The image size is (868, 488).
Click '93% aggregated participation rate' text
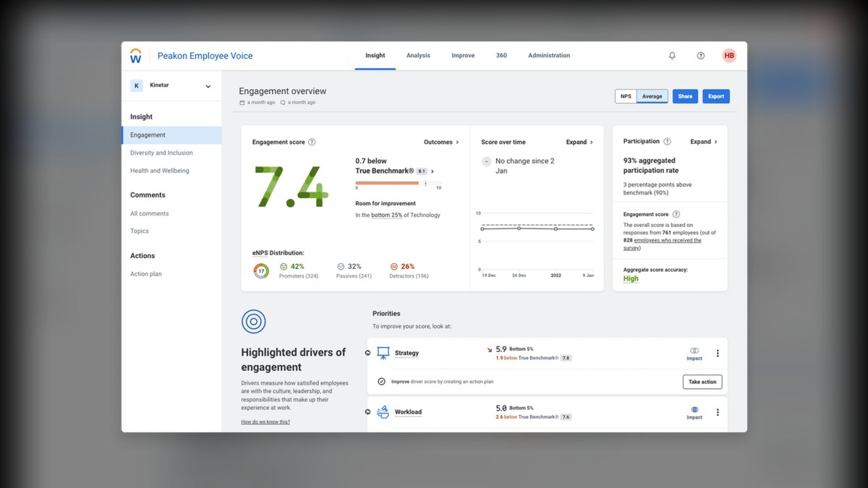click(x=650, y=166)
